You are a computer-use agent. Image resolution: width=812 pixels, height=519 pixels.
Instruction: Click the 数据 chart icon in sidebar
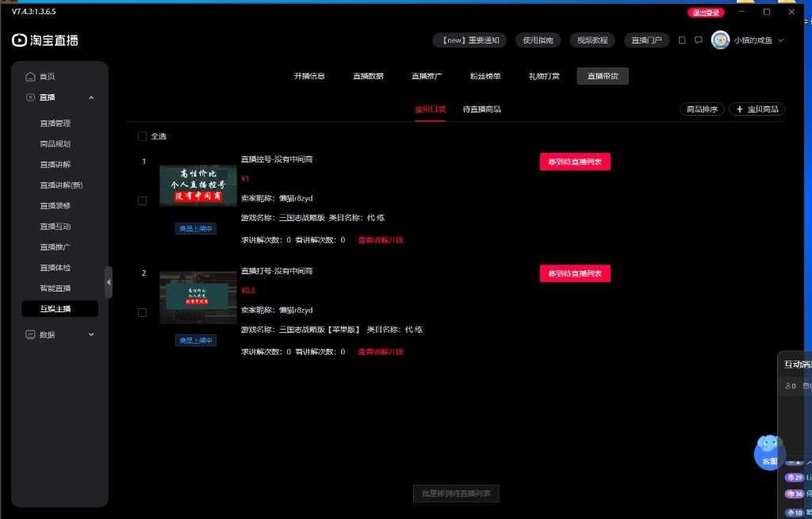[30, 335]
